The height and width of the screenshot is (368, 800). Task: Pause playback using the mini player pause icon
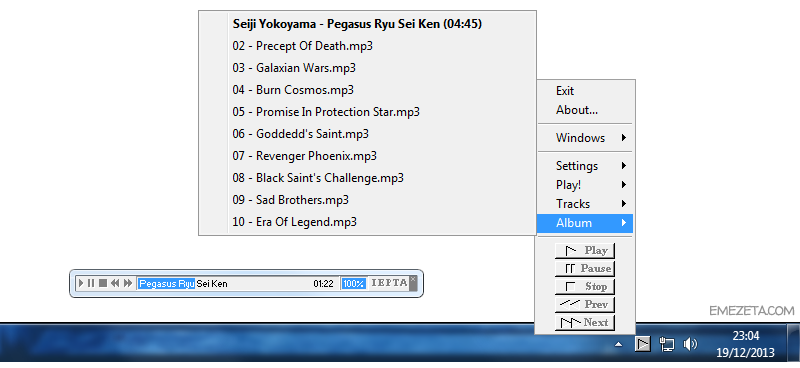(x=91, y=283)
